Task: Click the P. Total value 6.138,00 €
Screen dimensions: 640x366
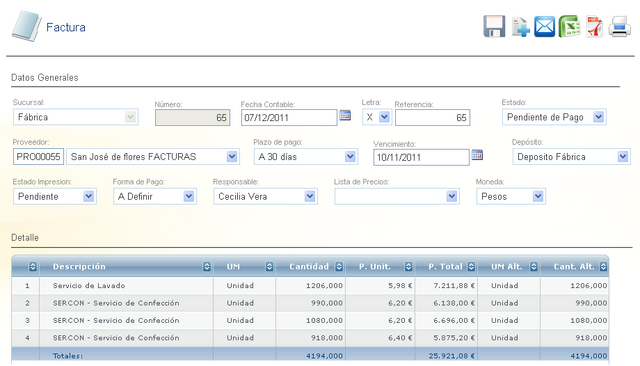Action: [454, 303]
